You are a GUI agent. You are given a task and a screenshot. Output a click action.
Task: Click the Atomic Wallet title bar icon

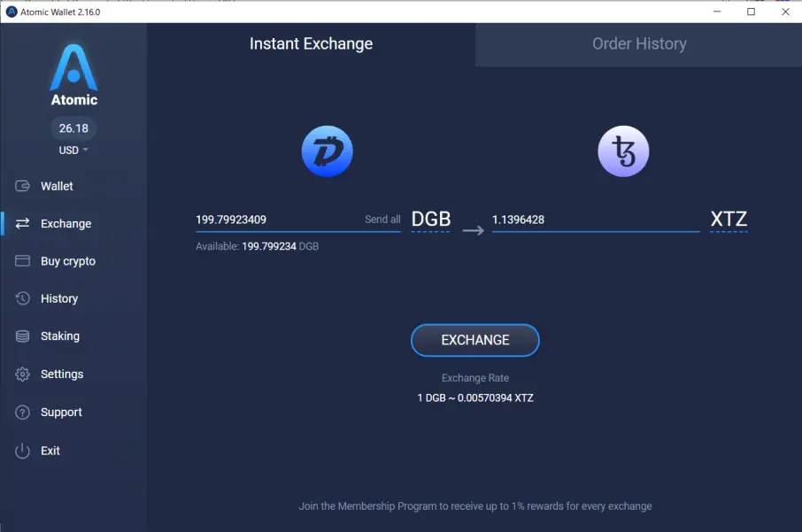(x=12, y=12)
